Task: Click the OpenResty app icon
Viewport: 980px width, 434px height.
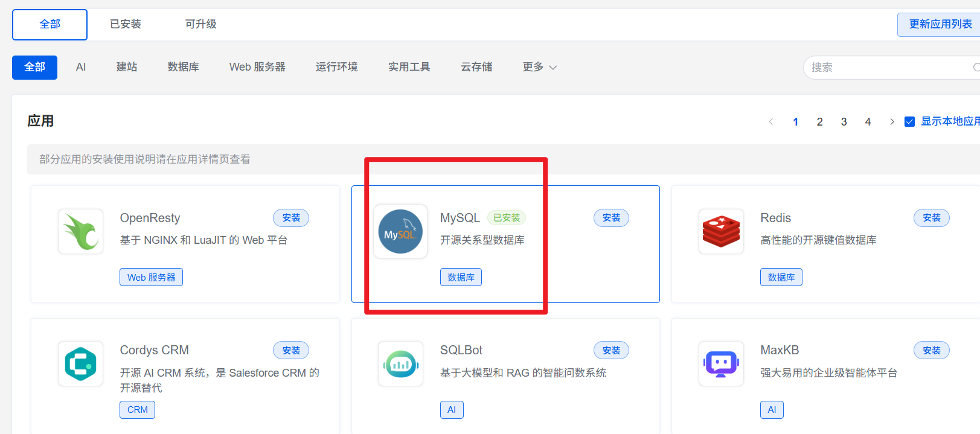Action: tap(81, 231)
